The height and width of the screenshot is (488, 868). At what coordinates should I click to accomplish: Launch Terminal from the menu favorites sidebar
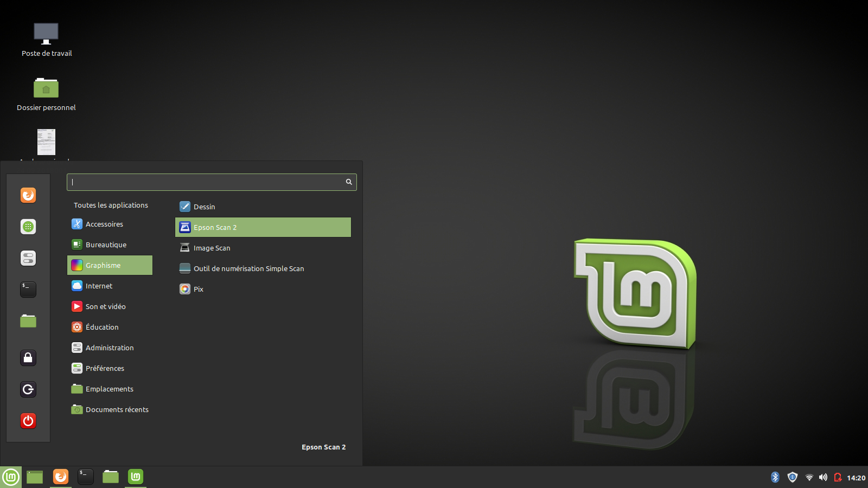pos(28,290)
